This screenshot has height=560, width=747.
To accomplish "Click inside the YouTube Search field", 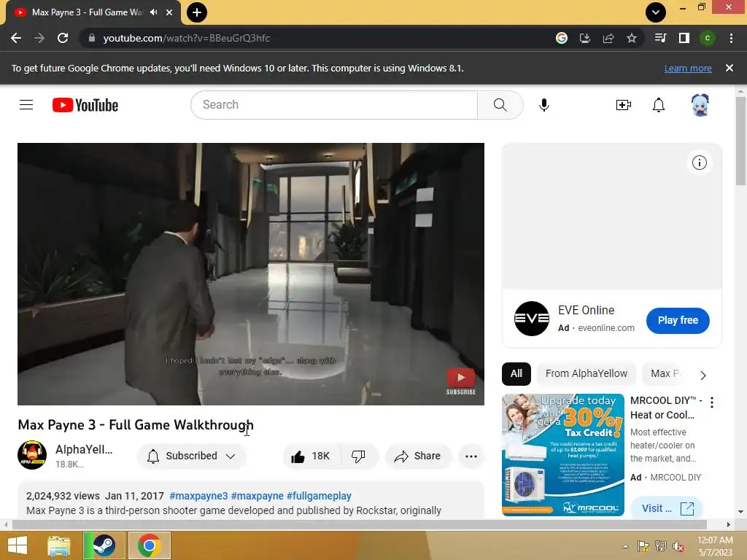I will click(334, 105).
